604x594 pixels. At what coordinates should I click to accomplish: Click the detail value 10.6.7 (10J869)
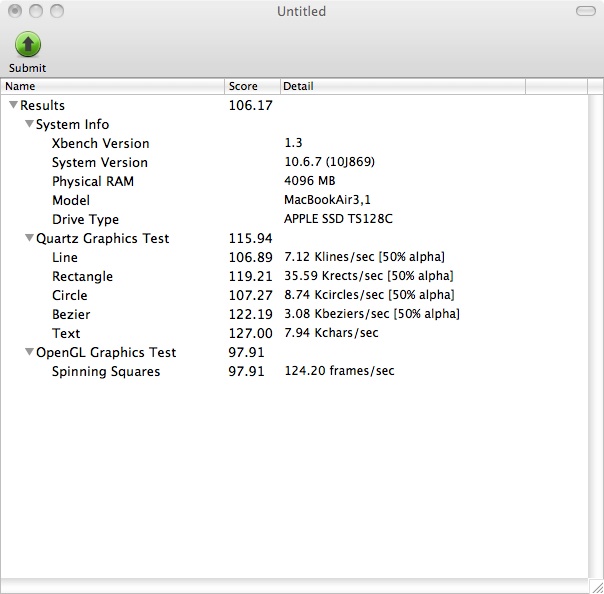329,161
